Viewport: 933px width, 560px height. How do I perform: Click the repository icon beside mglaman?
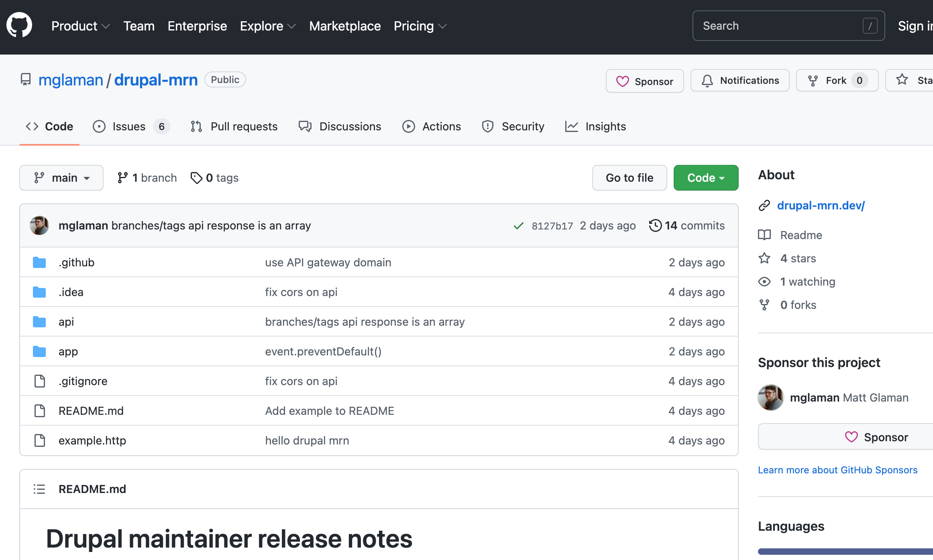coord(26,79)
